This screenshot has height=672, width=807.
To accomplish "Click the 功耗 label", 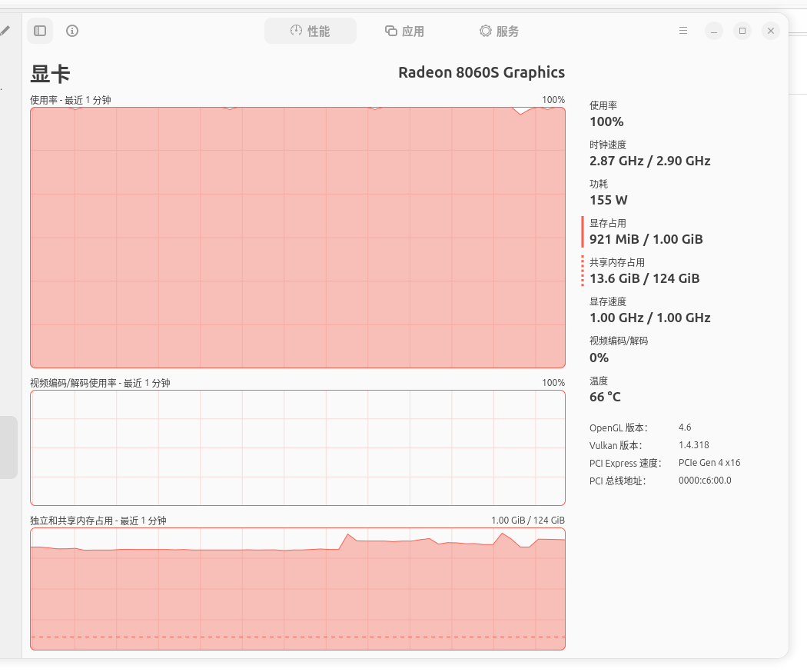I will pos(599,184).
